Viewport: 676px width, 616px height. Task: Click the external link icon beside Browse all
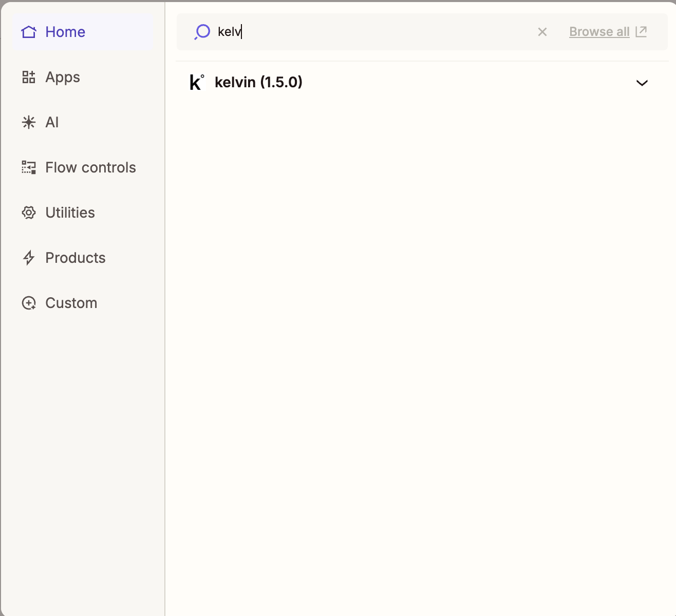coord(641,32)
